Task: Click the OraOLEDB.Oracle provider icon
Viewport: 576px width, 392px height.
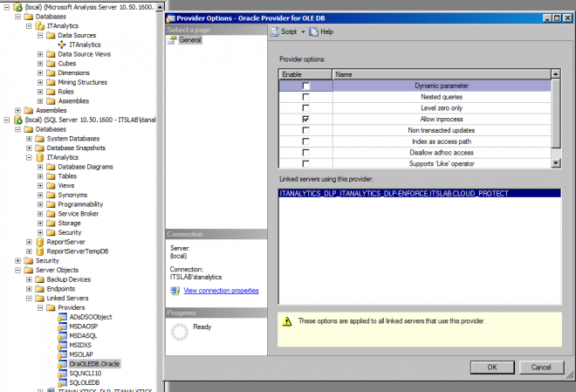Action: pyautogui.click(x=63, y=364)
